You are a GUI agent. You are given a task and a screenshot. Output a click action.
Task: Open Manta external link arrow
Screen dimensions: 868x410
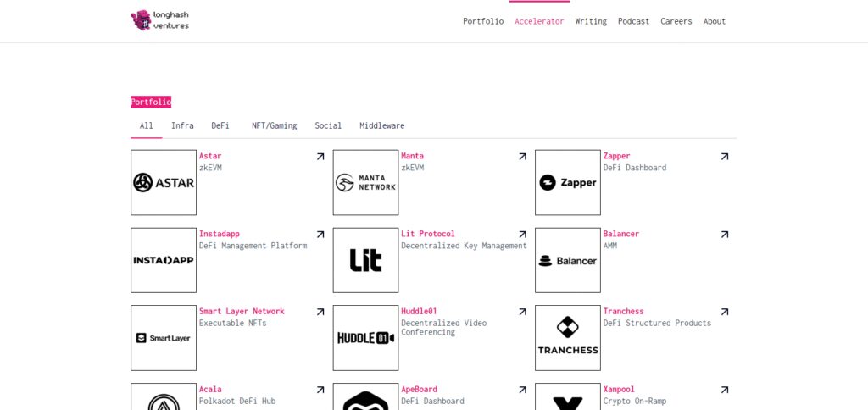(x=522, y=157)
